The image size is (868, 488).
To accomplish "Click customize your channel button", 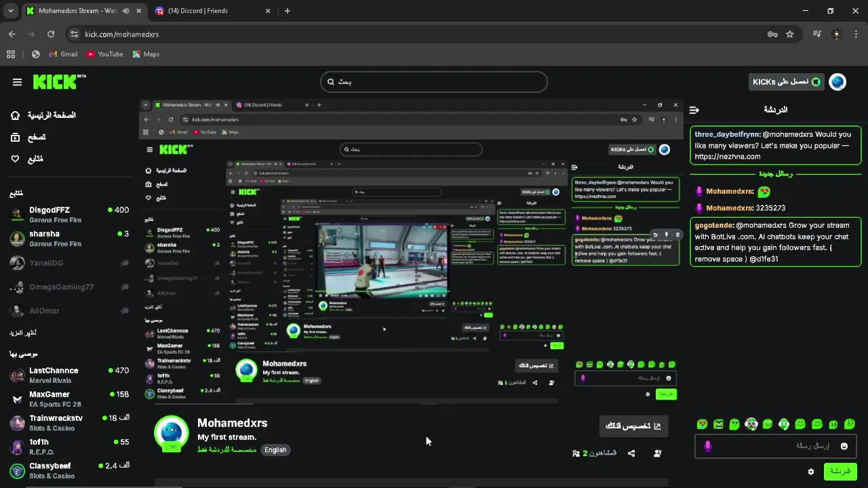I will (x=633, y=426).
